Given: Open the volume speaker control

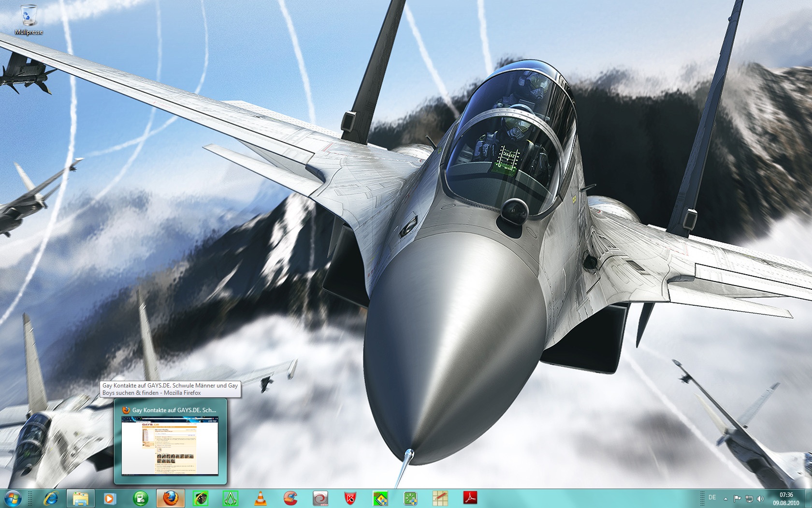Looking at the screenshot, I should click(x=760, y=498).
